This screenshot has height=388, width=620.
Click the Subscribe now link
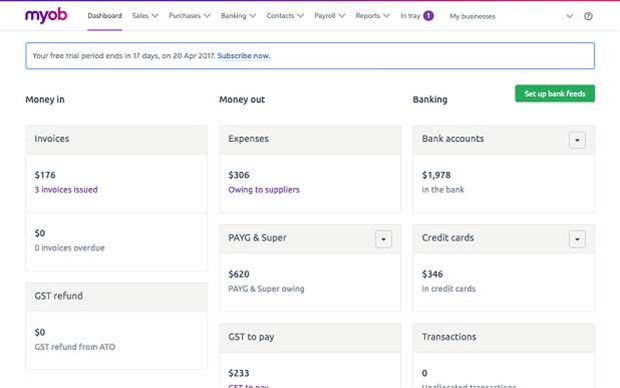pos(244,56)
